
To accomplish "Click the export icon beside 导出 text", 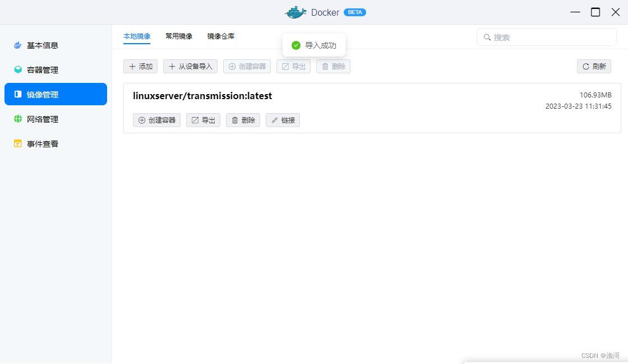I will (x=195, y=120).
